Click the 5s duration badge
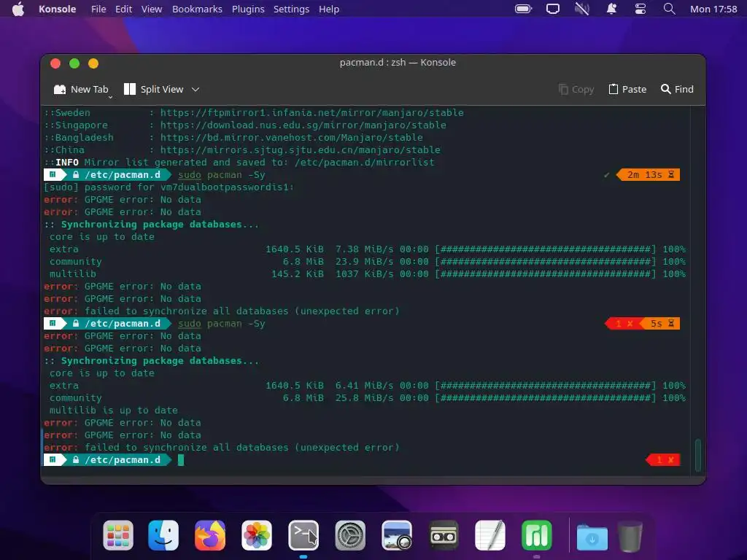The height and width of the screenshot is (560, 747). coord(661,324)
